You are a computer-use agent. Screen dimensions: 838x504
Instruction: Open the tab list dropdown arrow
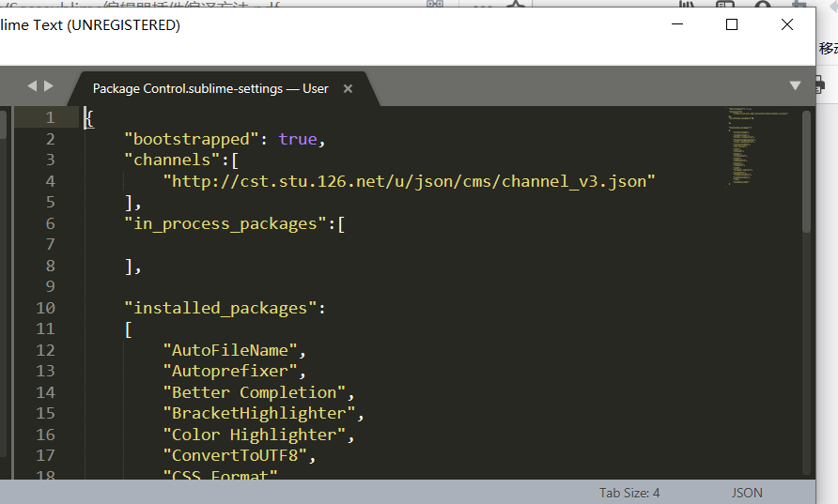[795, 86]
